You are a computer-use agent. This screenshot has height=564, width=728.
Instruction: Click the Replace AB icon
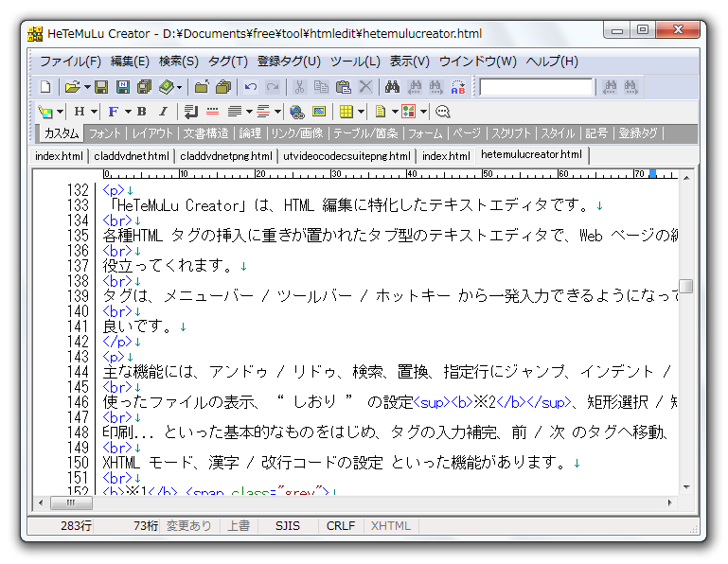pos(458,87)
